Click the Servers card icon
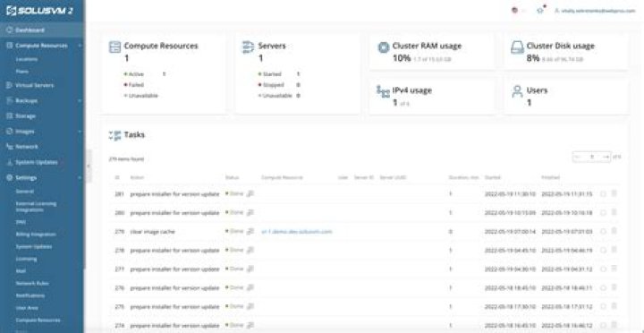The height and width of the screenshot is (333, 644). click(x=249, y=47)
